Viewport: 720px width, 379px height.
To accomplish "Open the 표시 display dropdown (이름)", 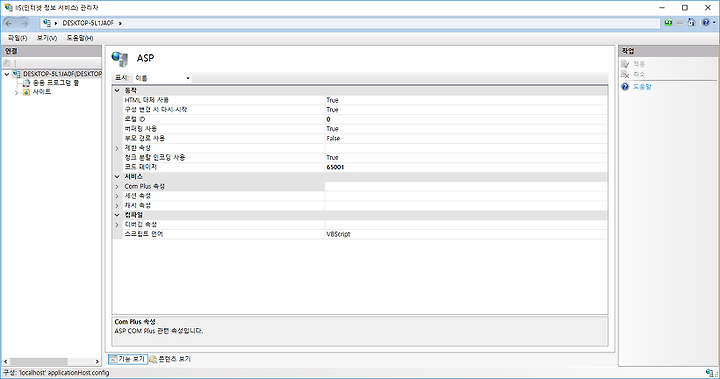I will 162,78.
